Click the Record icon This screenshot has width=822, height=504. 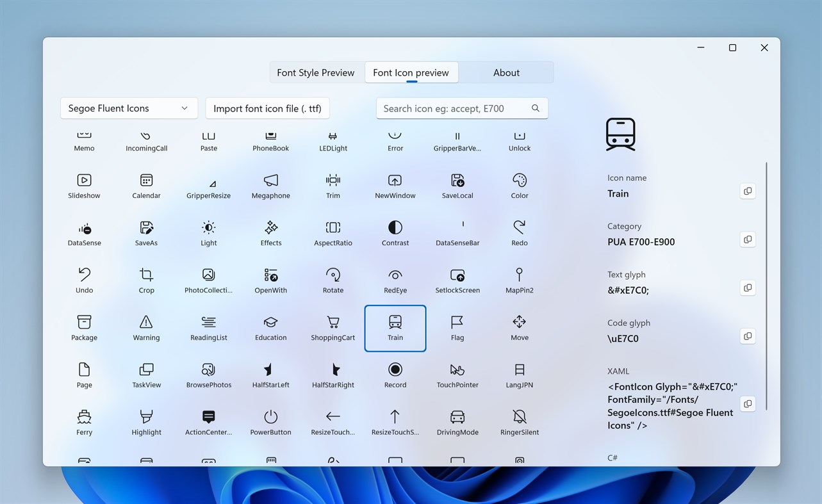click(395, 376)
